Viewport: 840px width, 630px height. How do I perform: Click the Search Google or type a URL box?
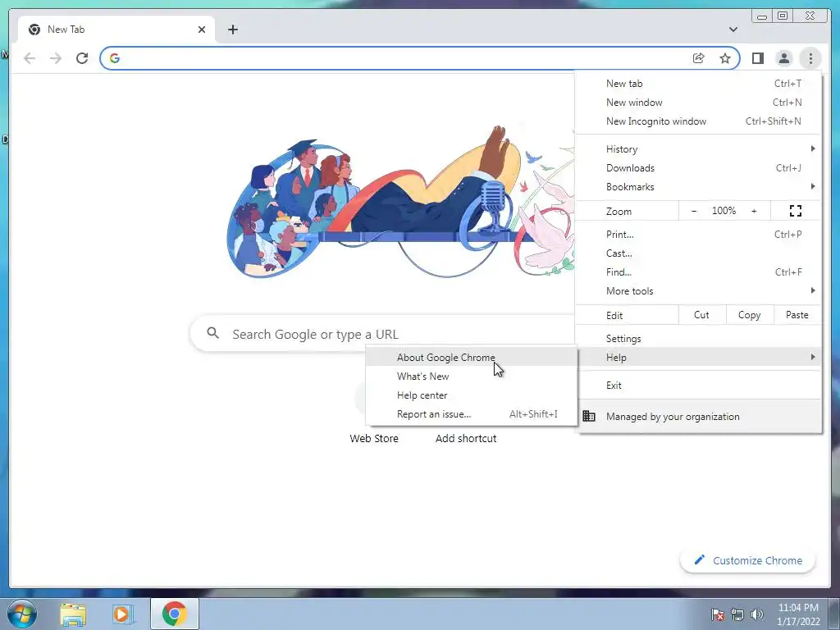point(381,334)
